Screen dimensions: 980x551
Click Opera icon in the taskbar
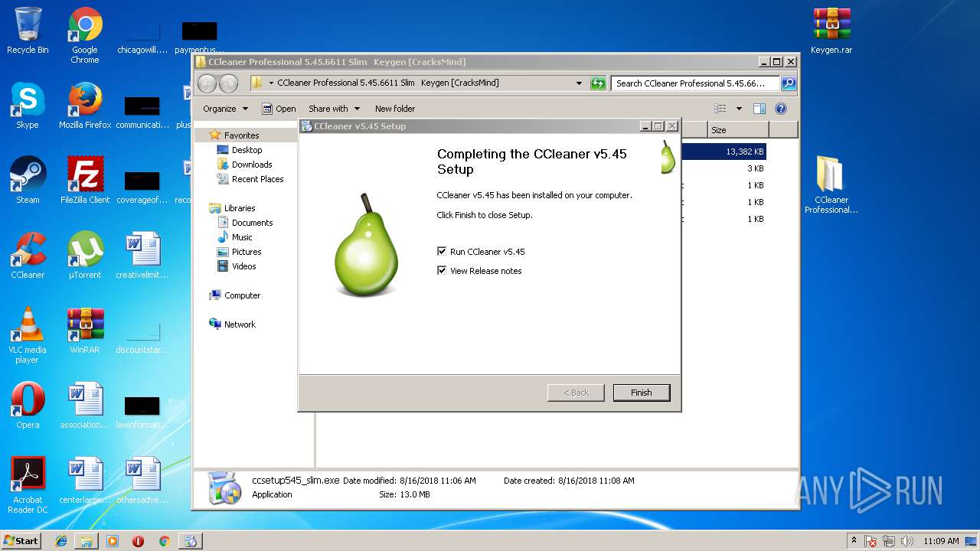pyautogui.click(x=138, y=541)
